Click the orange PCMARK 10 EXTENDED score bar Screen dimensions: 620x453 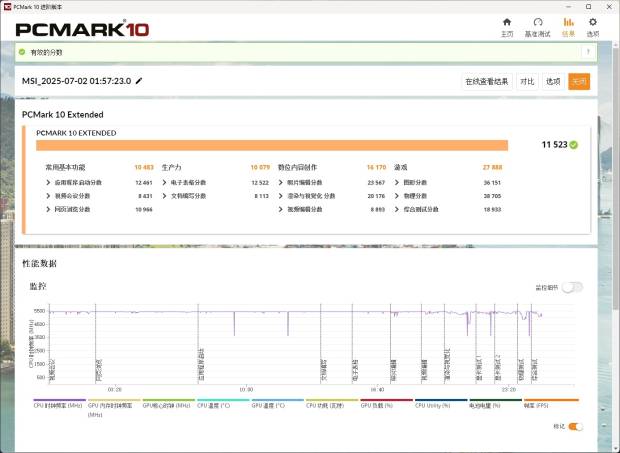pos(272,145)
